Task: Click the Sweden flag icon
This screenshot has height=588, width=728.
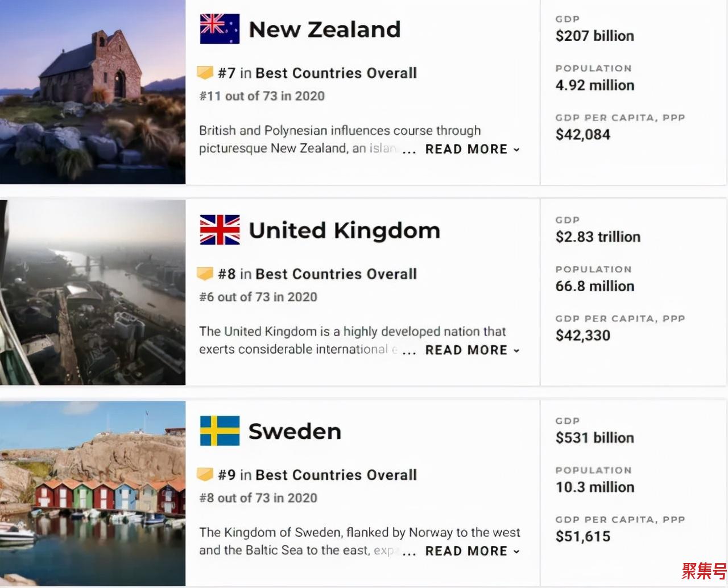Action: tap(220, 430)
